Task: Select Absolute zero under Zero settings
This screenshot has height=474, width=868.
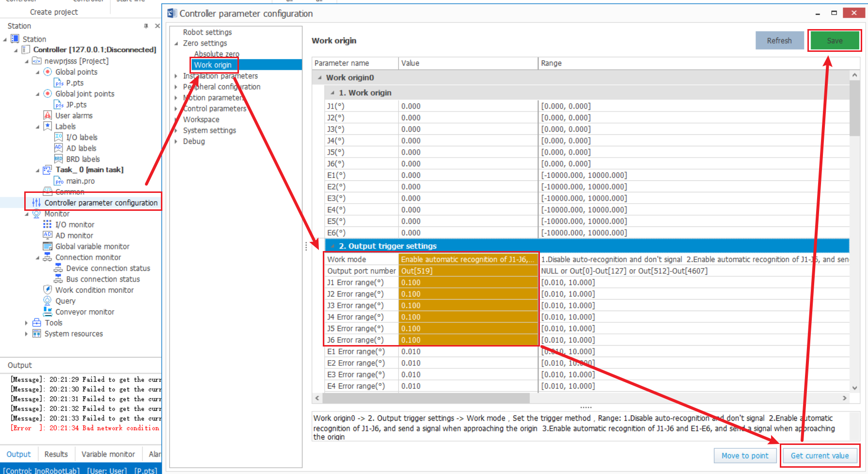Action: 217,54
